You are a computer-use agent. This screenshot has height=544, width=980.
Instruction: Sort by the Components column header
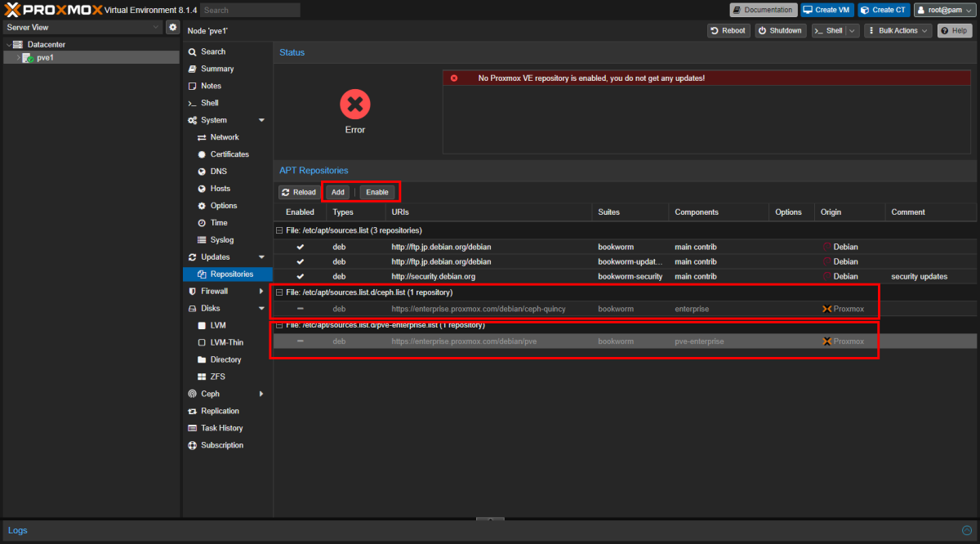tap(719, 212)
